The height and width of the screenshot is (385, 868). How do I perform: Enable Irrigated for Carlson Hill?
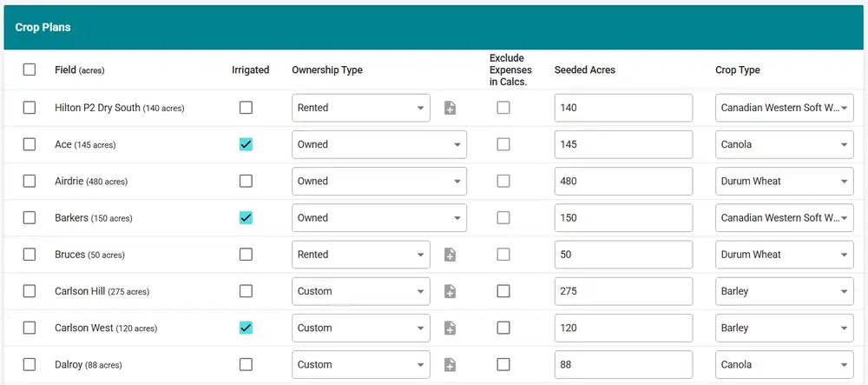(x=246, y=291)
